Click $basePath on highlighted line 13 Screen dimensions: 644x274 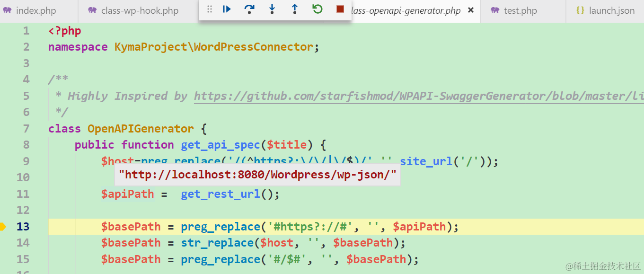point(131,227)
